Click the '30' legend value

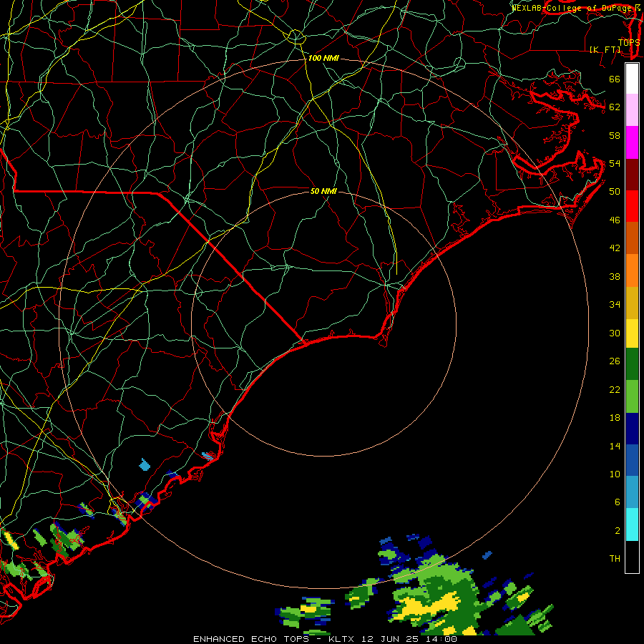click(x=615, y=333)
